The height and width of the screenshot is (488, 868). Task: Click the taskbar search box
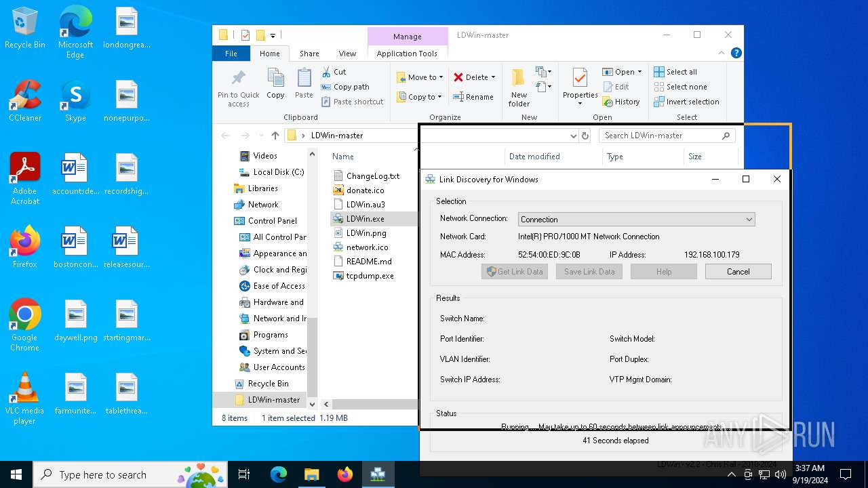click(130, 474)
